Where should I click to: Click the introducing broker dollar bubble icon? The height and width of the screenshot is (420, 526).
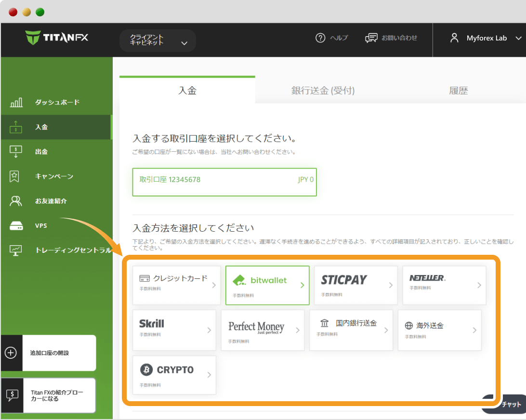tap(12, 395)
